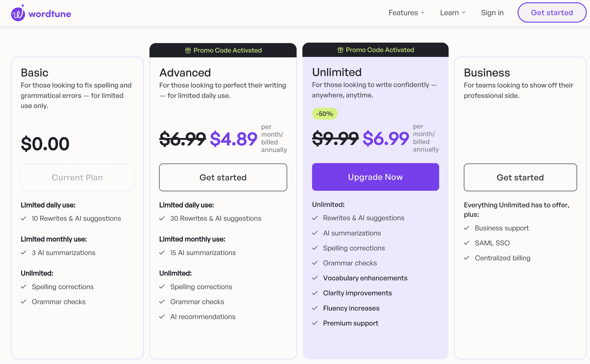This screenshot has height=364, width=590.
Task: Expand the Features dropdown menu
Action: (x=406, y=13)
